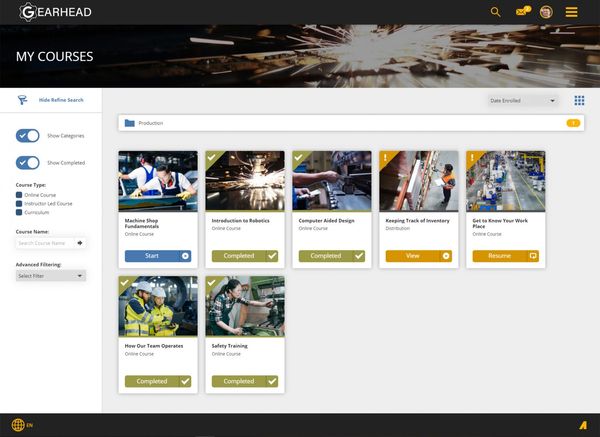Click Completed button for Safety Training

[245, 381]
